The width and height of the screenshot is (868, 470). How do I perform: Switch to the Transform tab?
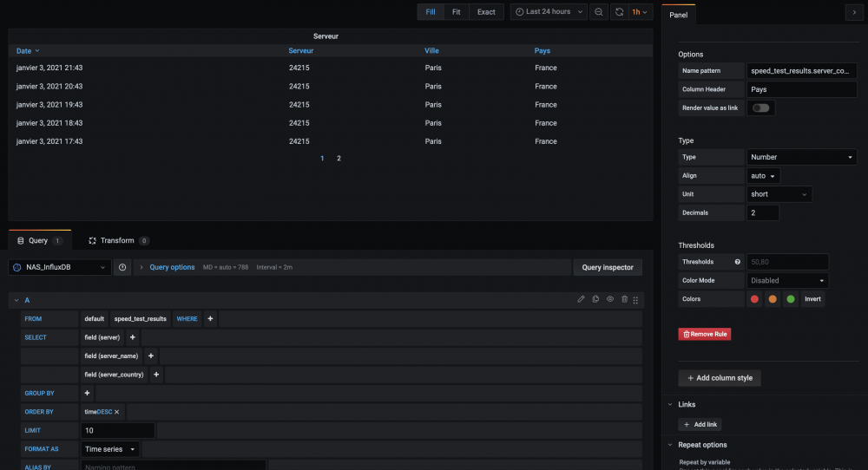pyautogui.click(x=117, y=240)
